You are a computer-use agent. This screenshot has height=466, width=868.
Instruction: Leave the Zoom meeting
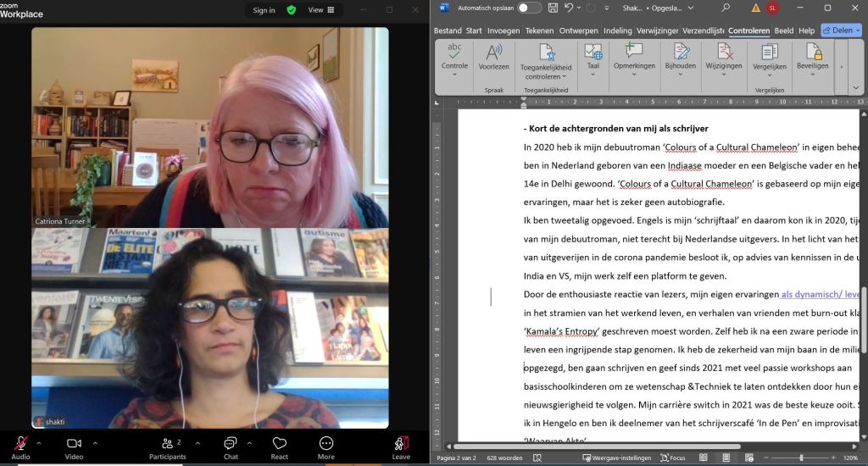pyautogui.click(x=401, y=445)
